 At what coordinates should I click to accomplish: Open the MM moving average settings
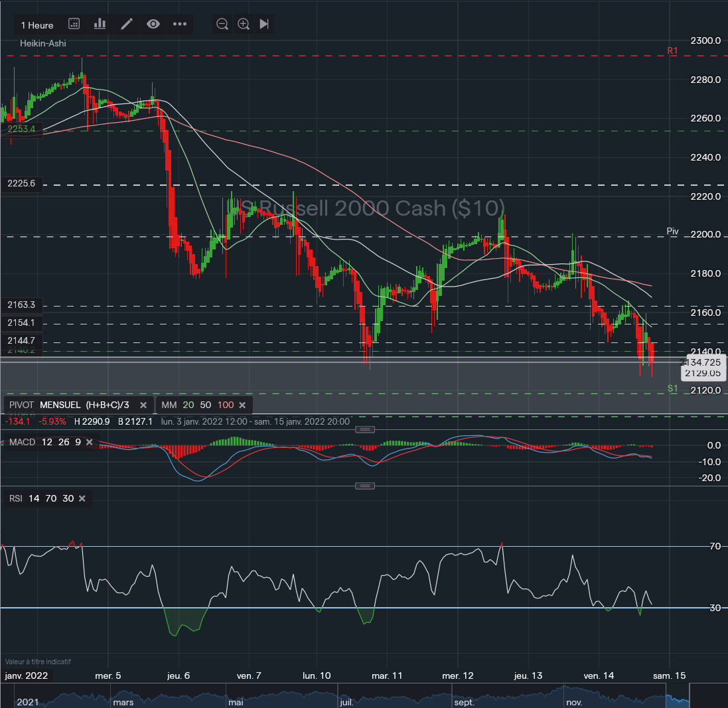(x=169, y=405)
